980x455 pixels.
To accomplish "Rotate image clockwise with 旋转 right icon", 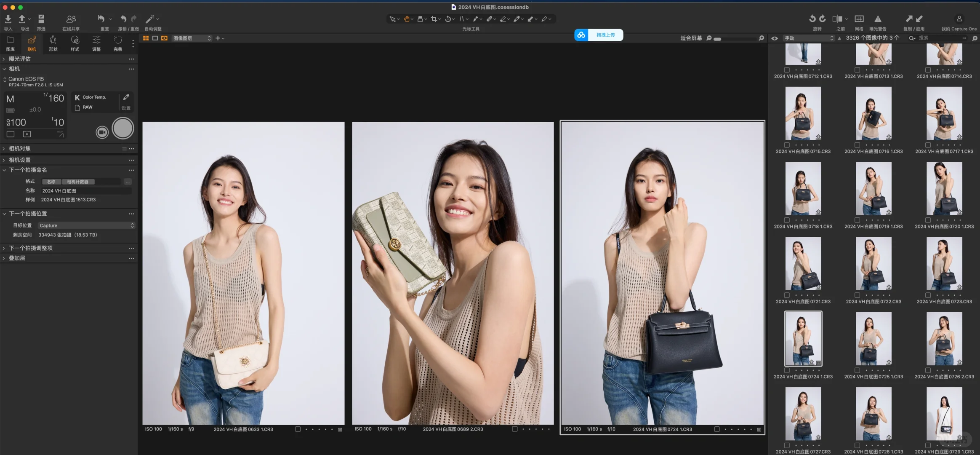I will click(823, 19).
